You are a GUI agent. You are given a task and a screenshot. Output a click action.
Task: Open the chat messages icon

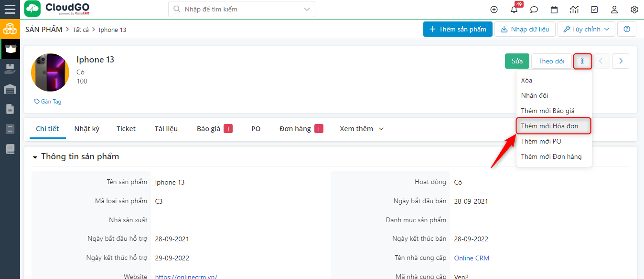pos(534,10)
